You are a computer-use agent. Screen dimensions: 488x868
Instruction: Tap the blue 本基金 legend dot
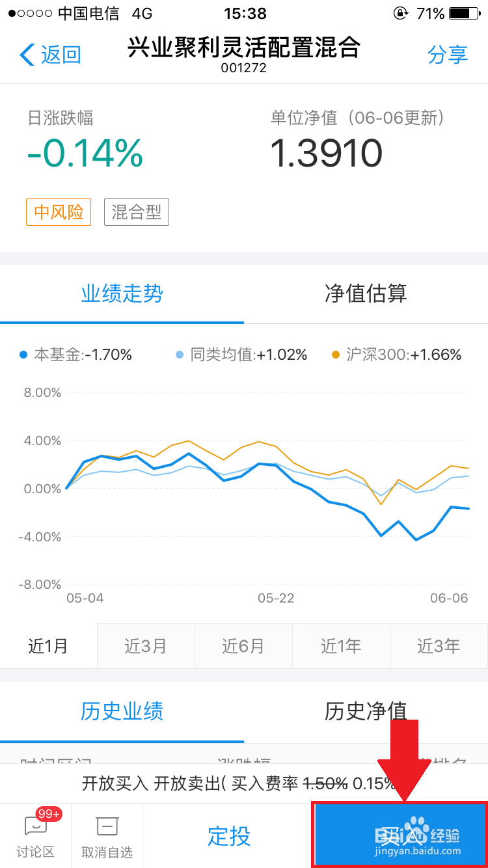pos(24,355)
